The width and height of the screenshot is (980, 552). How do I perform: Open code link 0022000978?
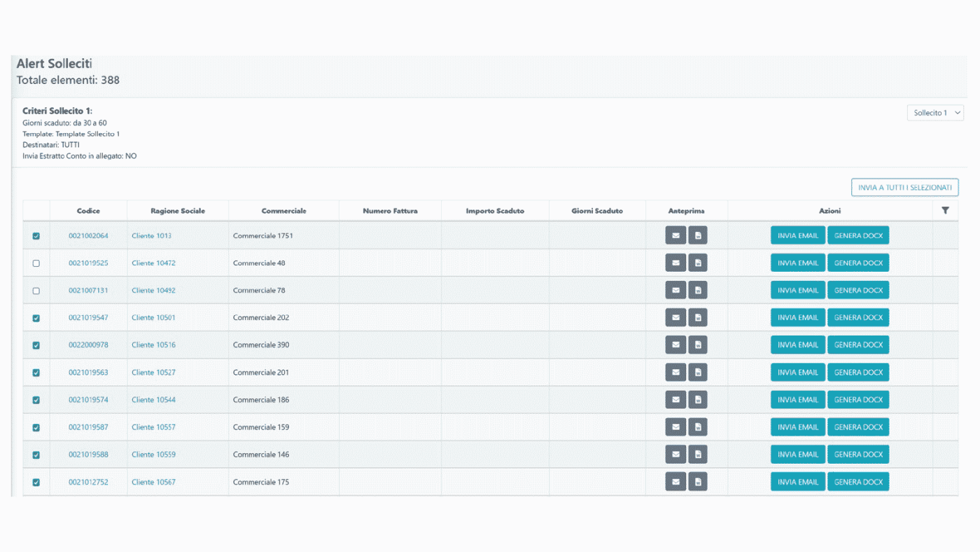pos(88,345)
